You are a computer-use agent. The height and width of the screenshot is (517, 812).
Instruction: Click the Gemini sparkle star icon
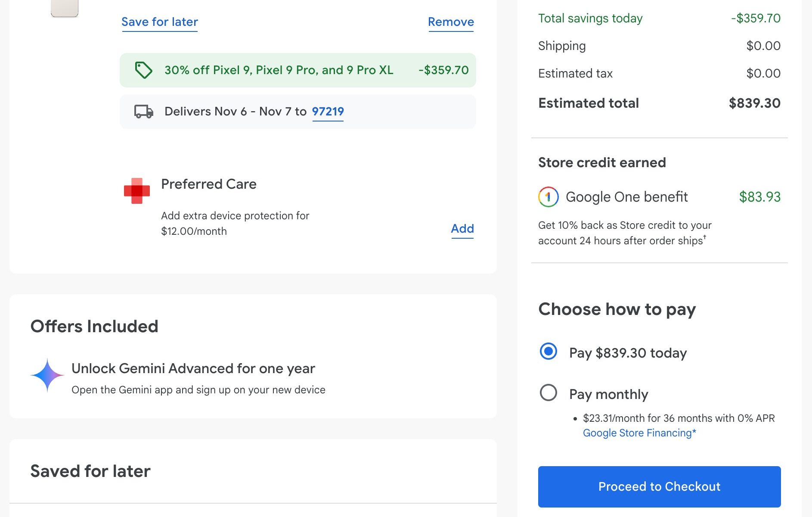click(x=47, y=375)
